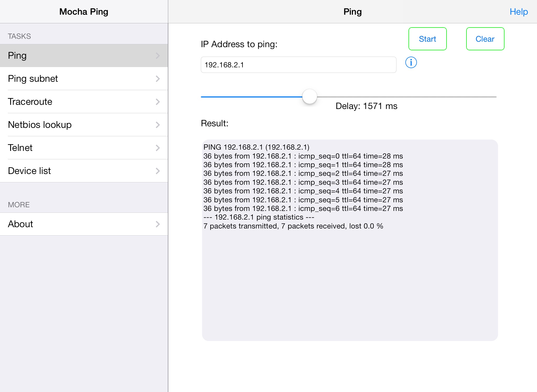Viewport: 537px width, 392px height.
Task: Click the delay slider handle
Action: [309, 97]
